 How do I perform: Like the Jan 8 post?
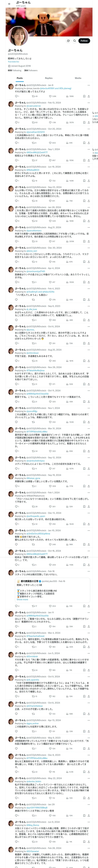[50, 96]
